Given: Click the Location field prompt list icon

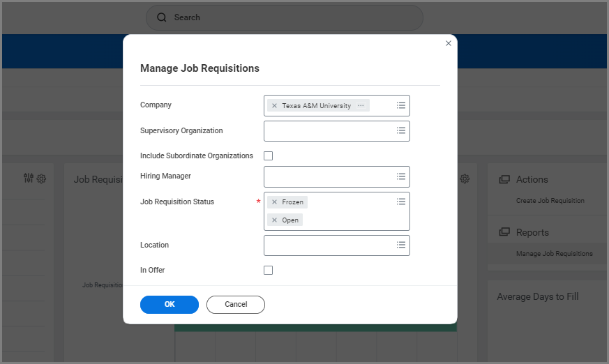Looking at the screenshot, I should click(x=401, y=245).
